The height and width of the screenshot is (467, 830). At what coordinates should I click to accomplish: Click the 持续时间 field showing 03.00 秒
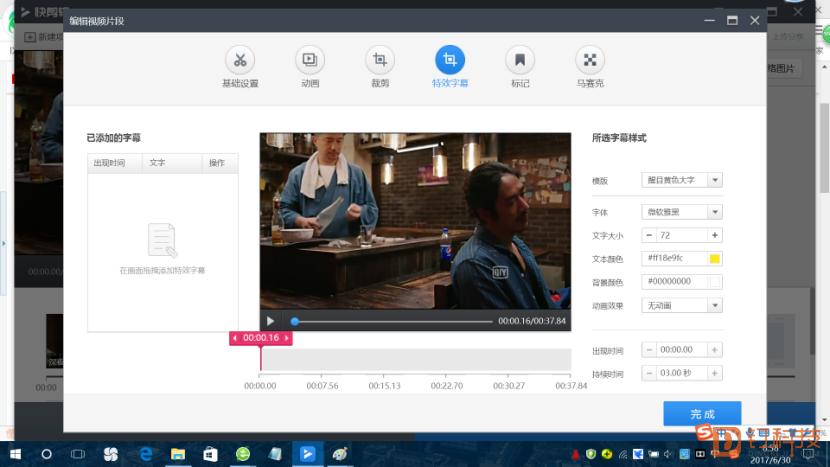[x=682, y=373]
